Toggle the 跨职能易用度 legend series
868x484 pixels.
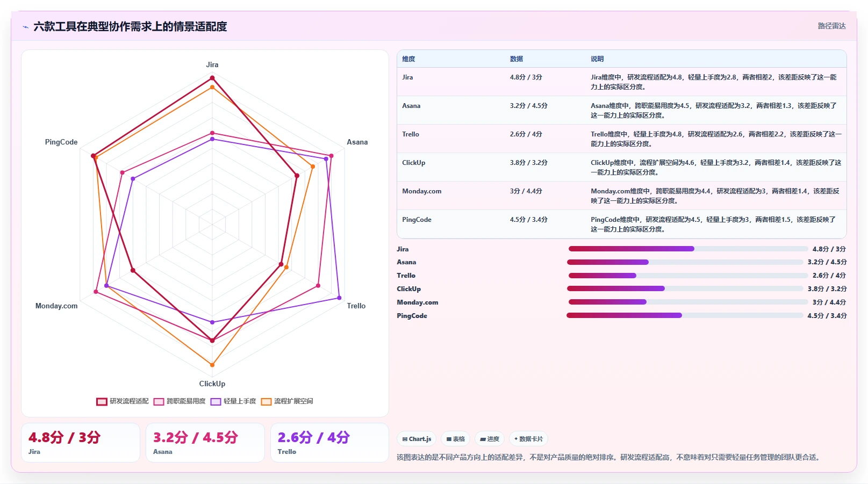[180, 401]
